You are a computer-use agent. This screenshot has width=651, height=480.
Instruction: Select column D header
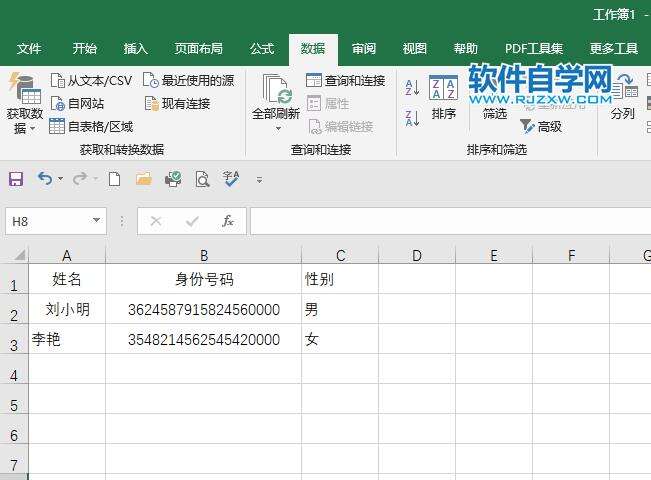[417, 255]
